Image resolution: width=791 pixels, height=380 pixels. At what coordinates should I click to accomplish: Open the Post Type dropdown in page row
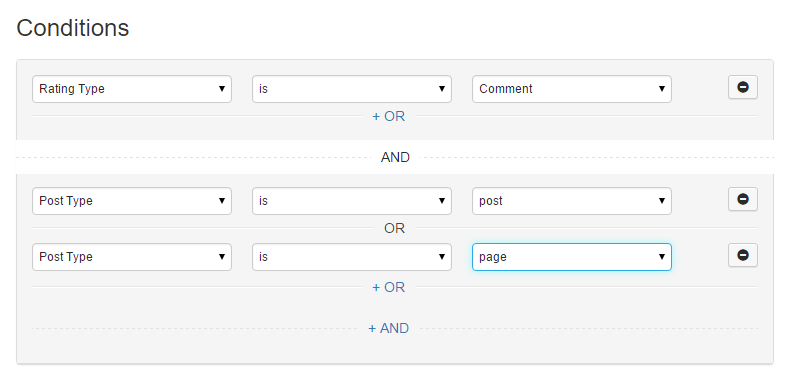(132, 257)
